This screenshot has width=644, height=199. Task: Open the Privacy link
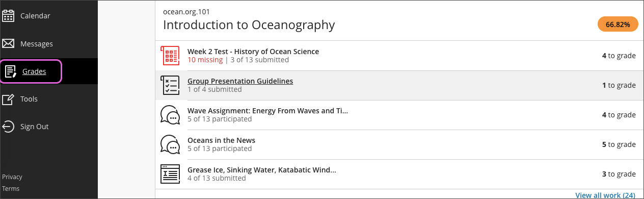click(12, 177)
